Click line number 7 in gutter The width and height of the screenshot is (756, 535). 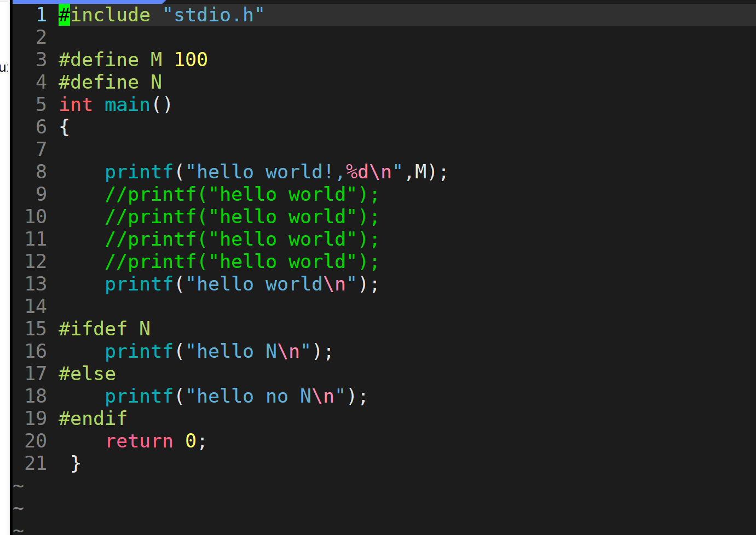tap(41, 149)
